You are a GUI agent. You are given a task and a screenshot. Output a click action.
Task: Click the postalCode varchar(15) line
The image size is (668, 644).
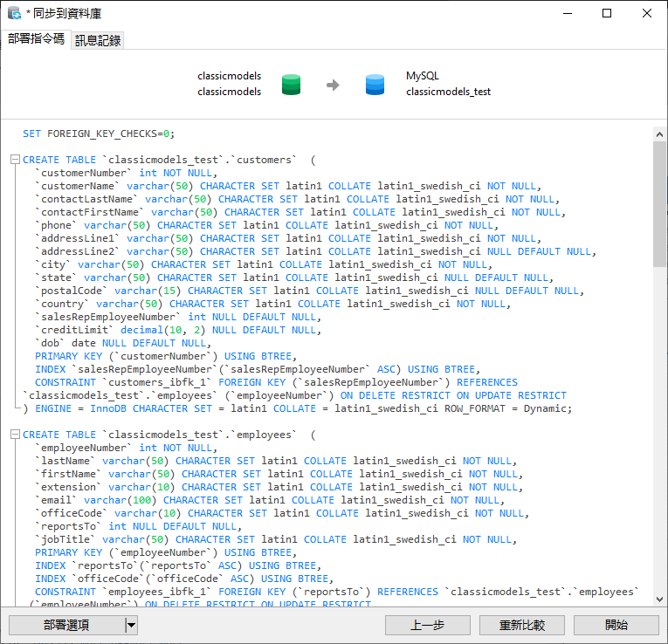coord(310,291)
